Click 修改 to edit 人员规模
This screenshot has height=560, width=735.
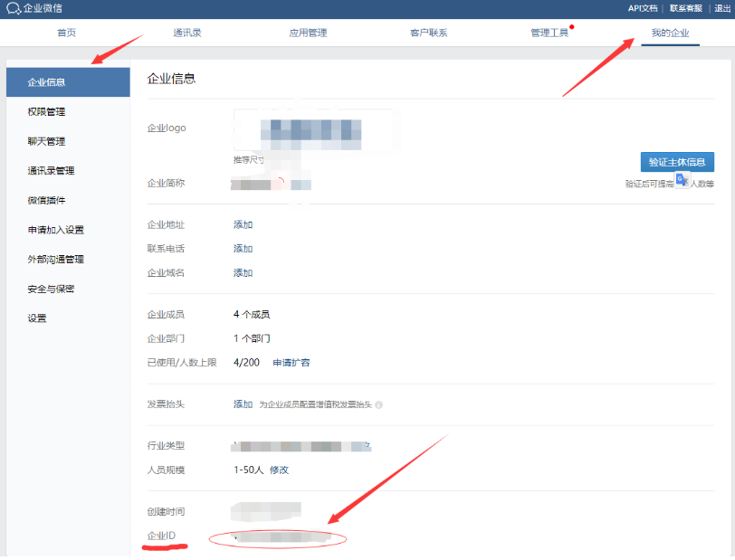(279, 470)
